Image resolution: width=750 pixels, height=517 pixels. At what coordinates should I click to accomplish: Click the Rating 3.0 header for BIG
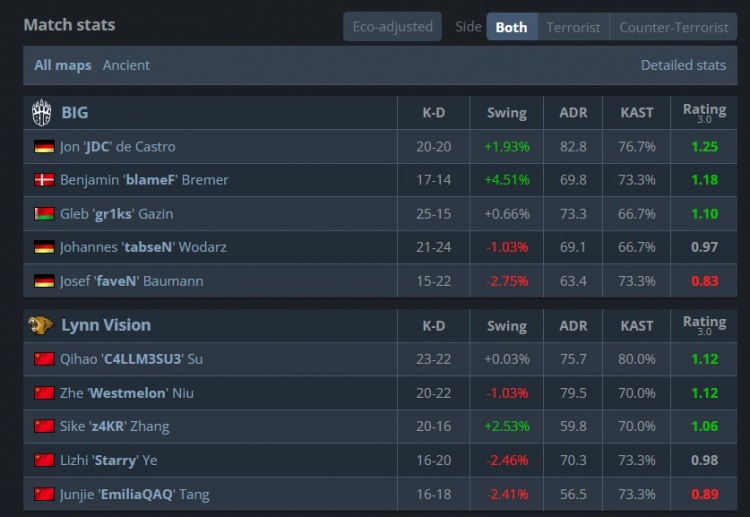point(704,113)
